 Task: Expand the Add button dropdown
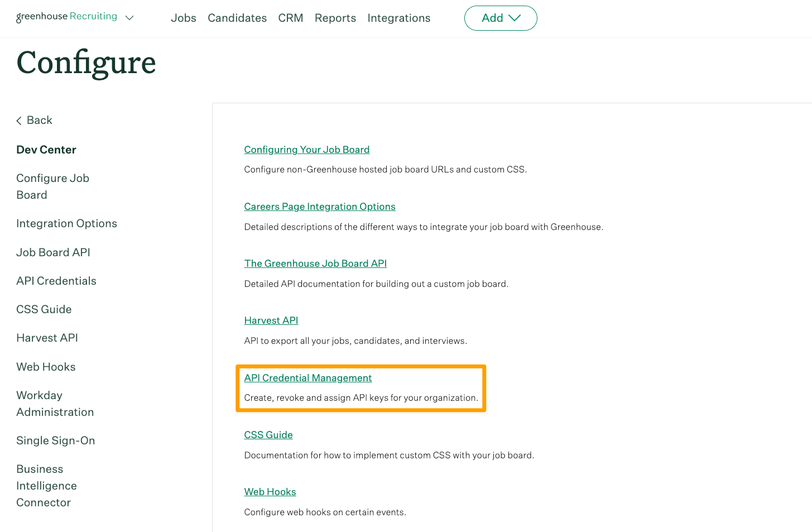pyautogui.click(x=500, y=18)
